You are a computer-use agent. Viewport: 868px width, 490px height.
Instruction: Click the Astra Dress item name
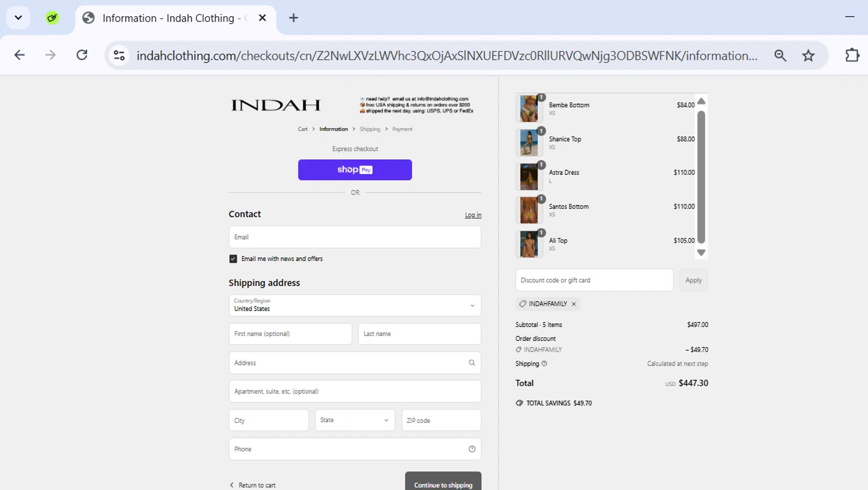coord(564,173)
